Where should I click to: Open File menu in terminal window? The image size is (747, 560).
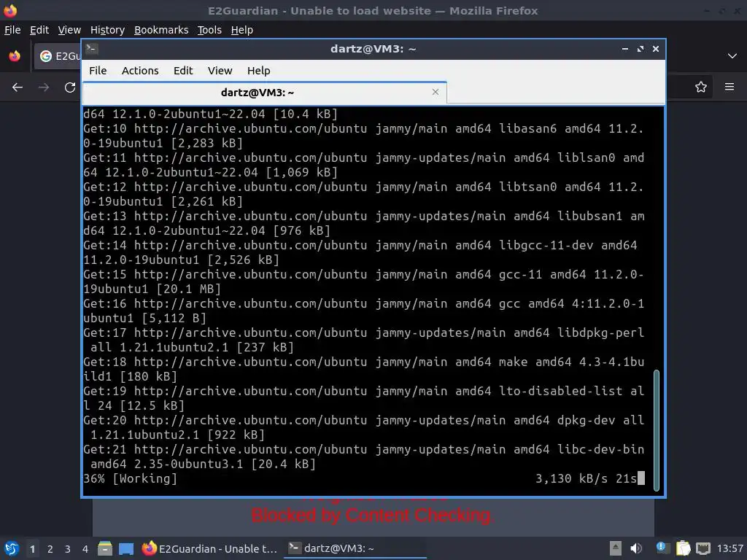coord(98,71)
